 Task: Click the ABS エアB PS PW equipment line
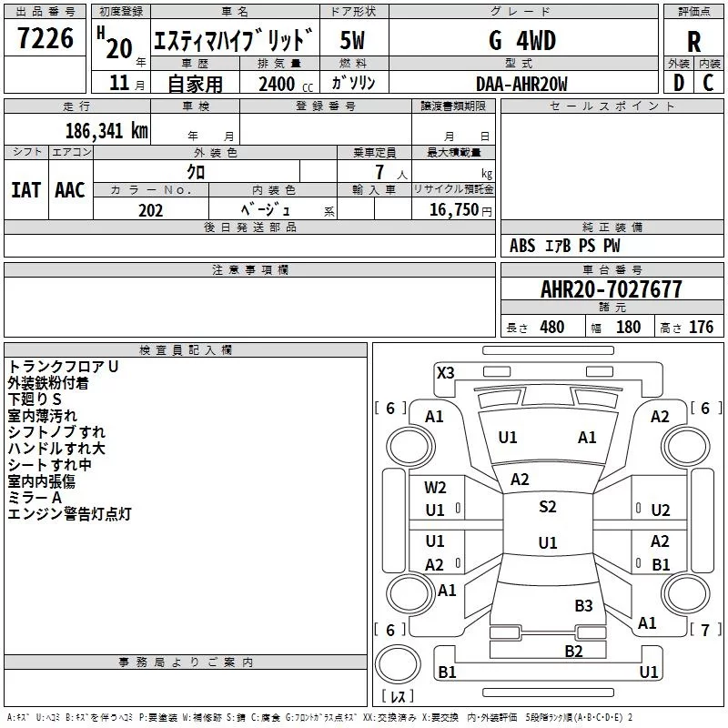pos(564,246)
